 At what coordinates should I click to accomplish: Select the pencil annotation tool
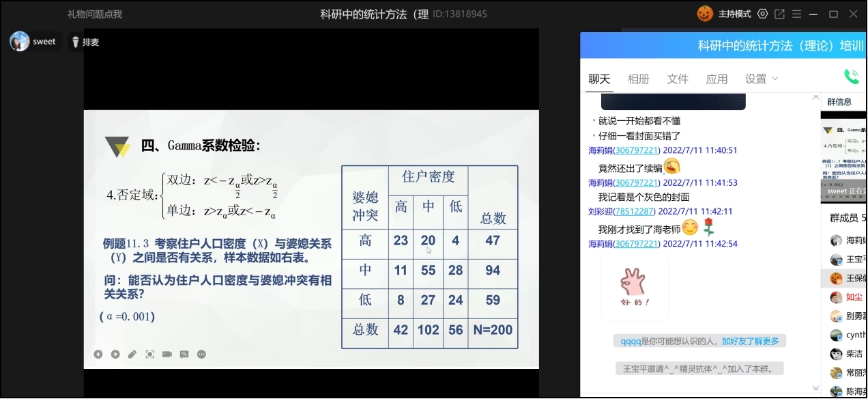pos(132,355)
